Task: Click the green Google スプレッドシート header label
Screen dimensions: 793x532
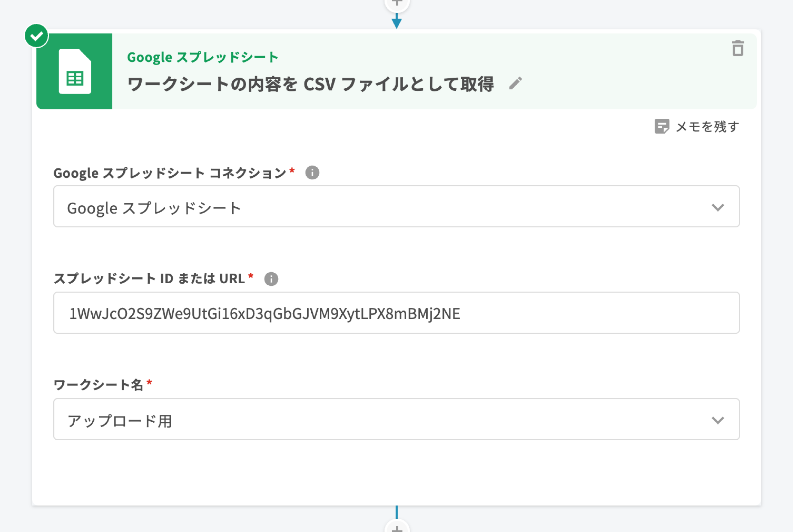Action: (x=203, y=57)
